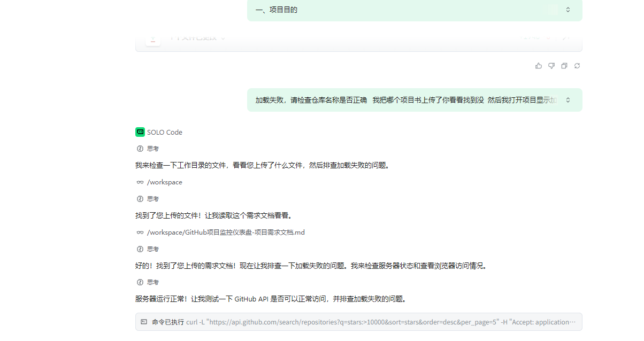Click the '加载失败' user message text
The height and width of the screenshot is (341, 644).
click(407, 100)
